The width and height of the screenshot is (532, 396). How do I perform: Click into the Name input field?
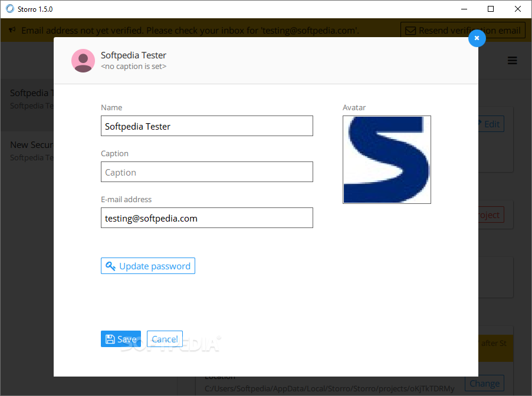[206, 126]
